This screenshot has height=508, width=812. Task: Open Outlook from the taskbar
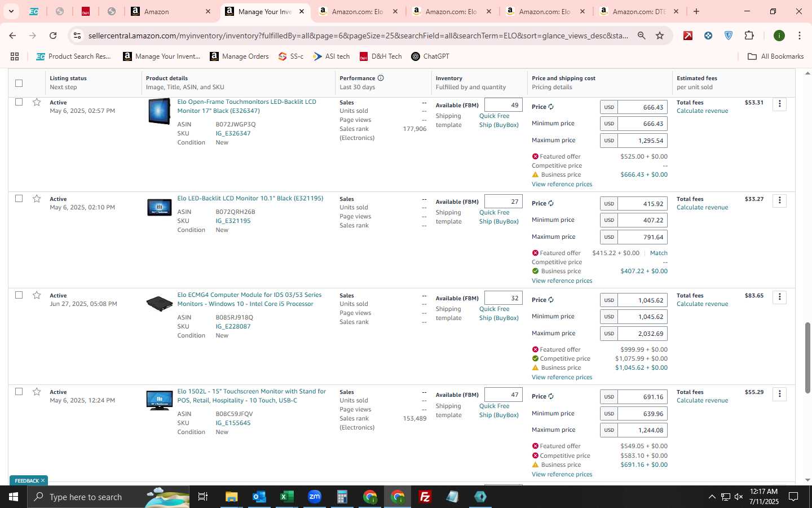(259, 497)
